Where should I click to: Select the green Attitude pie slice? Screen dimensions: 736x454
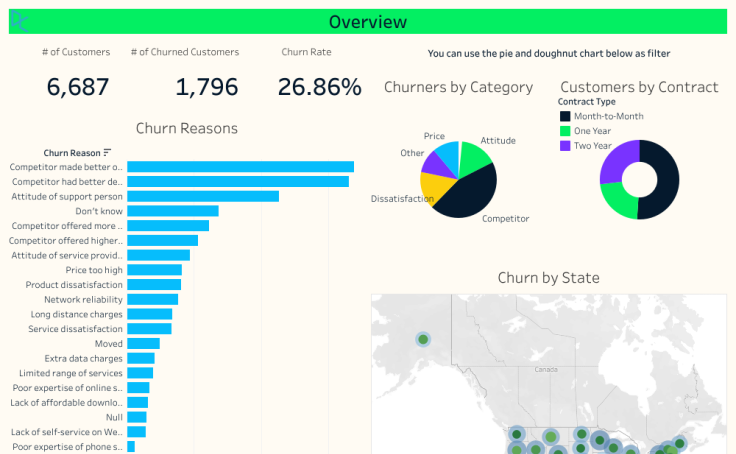pyautogui.click(x=474, y=156)
